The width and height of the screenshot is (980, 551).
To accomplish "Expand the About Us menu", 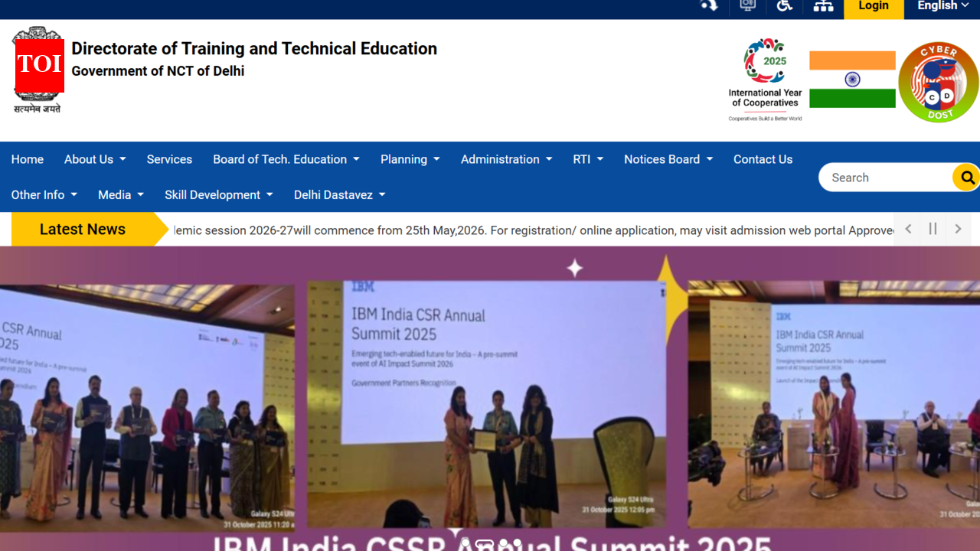I will (x=95, y=159).
